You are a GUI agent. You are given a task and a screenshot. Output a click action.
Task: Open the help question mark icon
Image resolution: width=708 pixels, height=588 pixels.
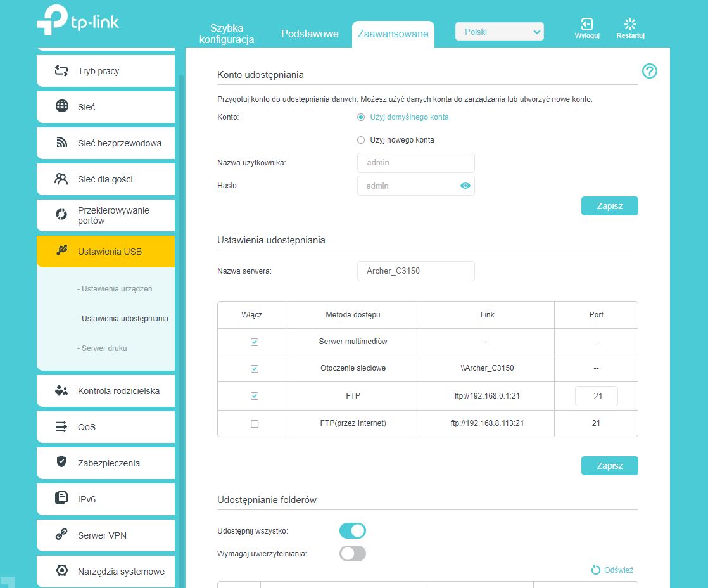click(x=649, y=71)
